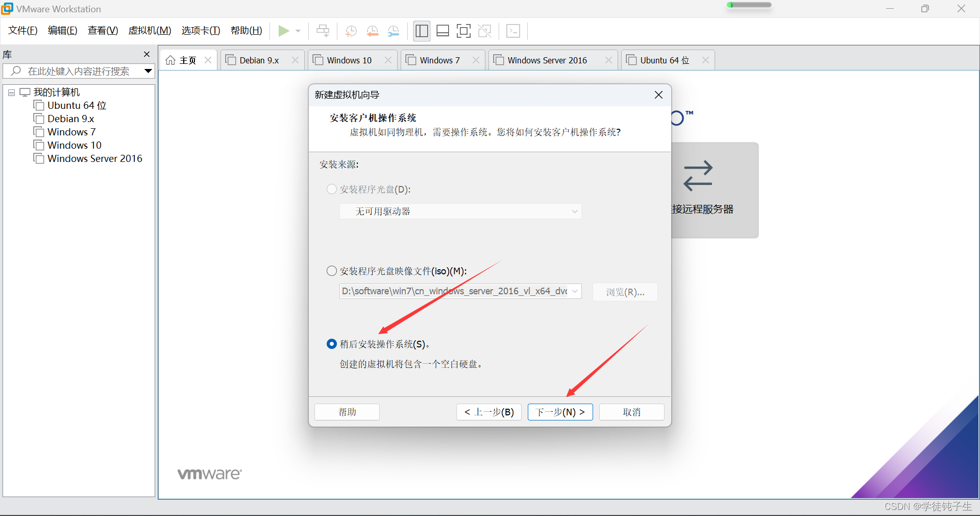Viewport: 980px width, 516px height.
Task: Open the 选项卡(T) menu
Action: coord(201,31)
